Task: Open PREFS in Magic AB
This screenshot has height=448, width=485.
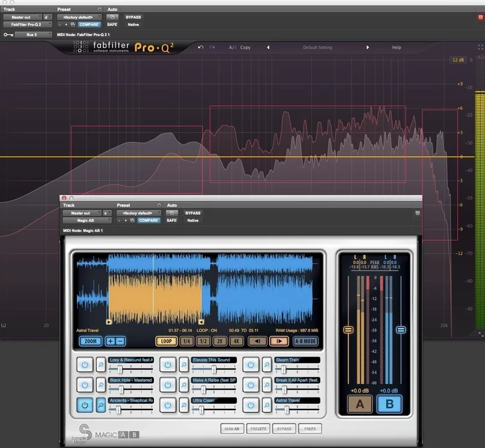Action: (310, 429)
